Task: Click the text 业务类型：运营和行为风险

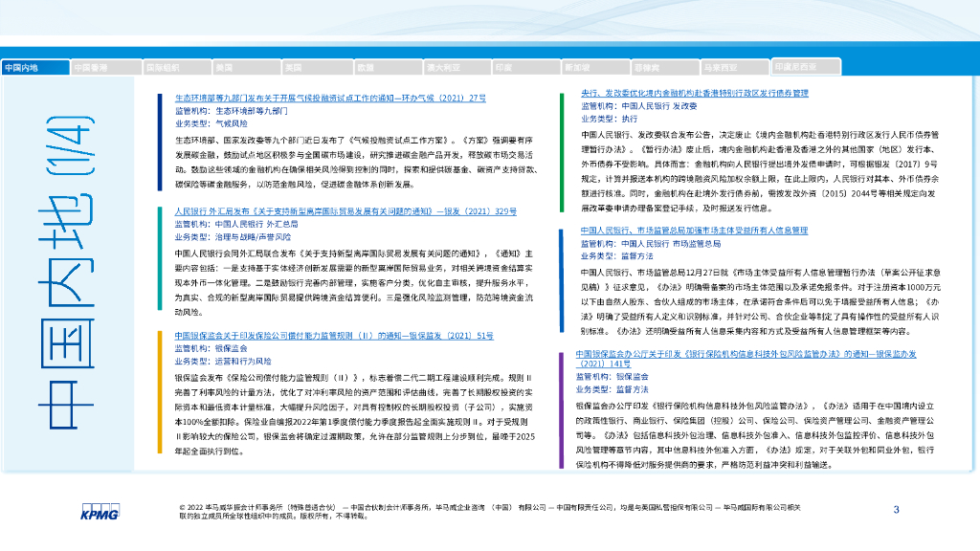Action: click(x=223, y=361)
